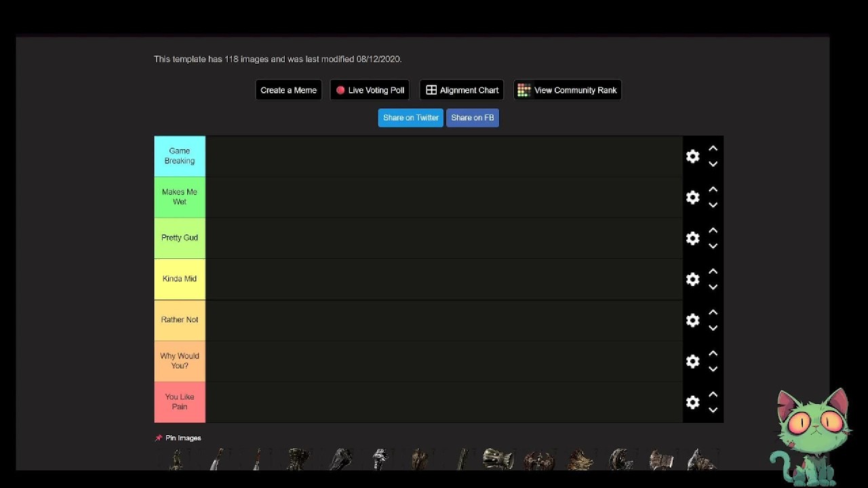Move Pretty Gud row up
Screen dimensions: 868x488
pos(713,230)
